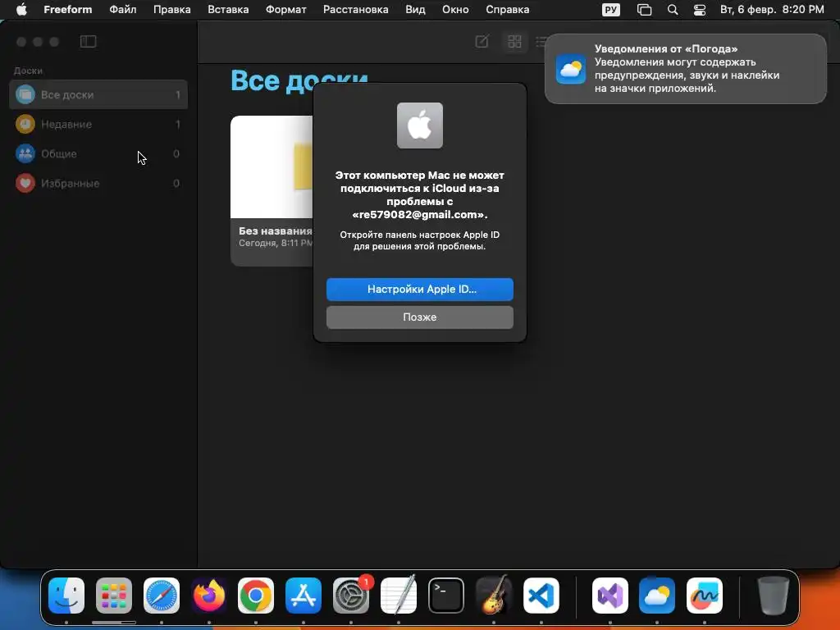Click the Weather icon in the notification
Image resolution: width=840 pixels, height=630 pixels.
[571, 69]
